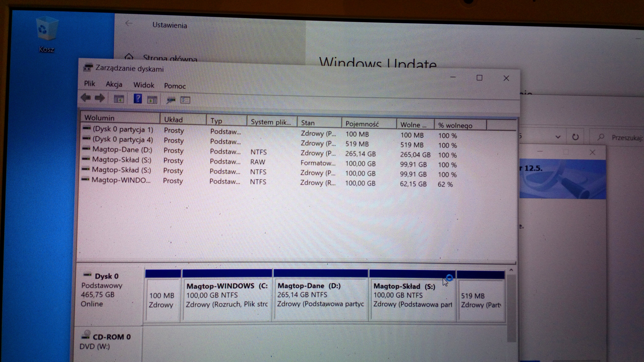
Task: Open the Pomoc menu
Action: 175,86
